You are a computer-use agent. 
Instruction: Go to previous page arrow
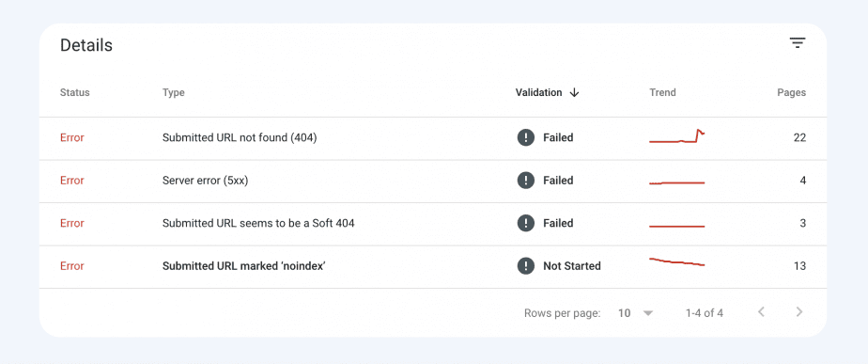[761, 312]
